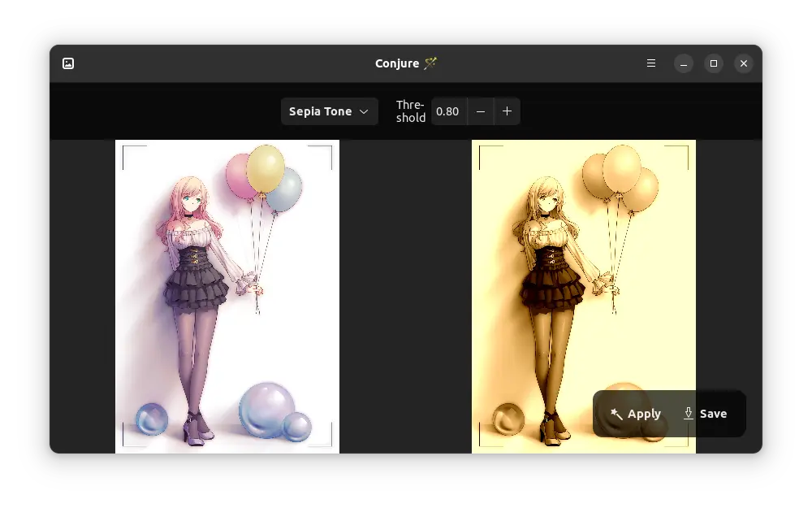812x508 pixels.
Task: Expand the Sepia Tone filter dropdown
Action: (329, 111)
